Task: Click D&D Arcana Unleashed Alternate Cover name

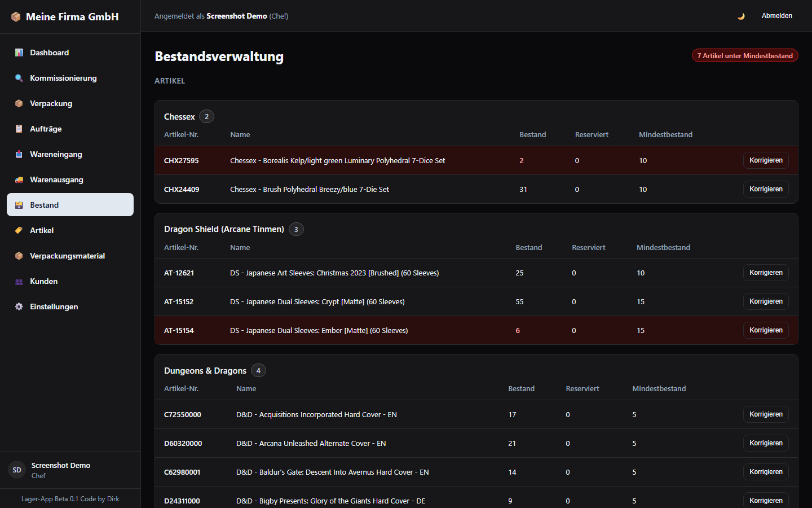Action: (311, 444)
